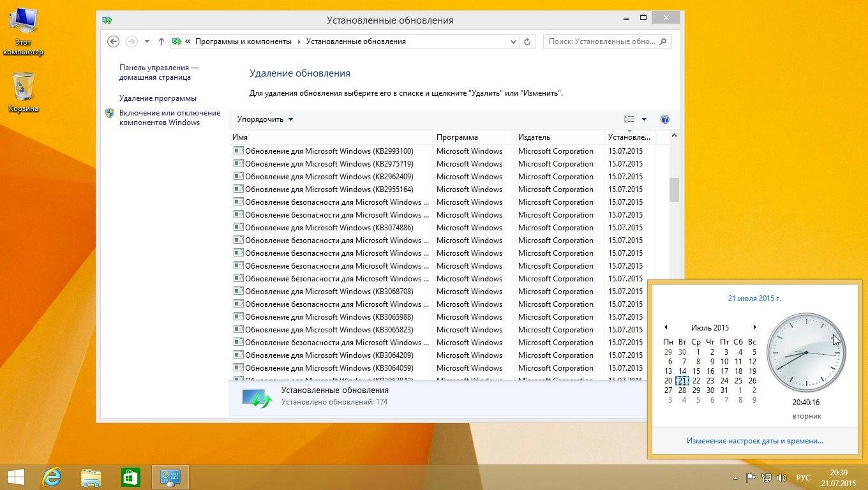Go up one folder level arrow
868x490 pixels.
click(161, 41)
